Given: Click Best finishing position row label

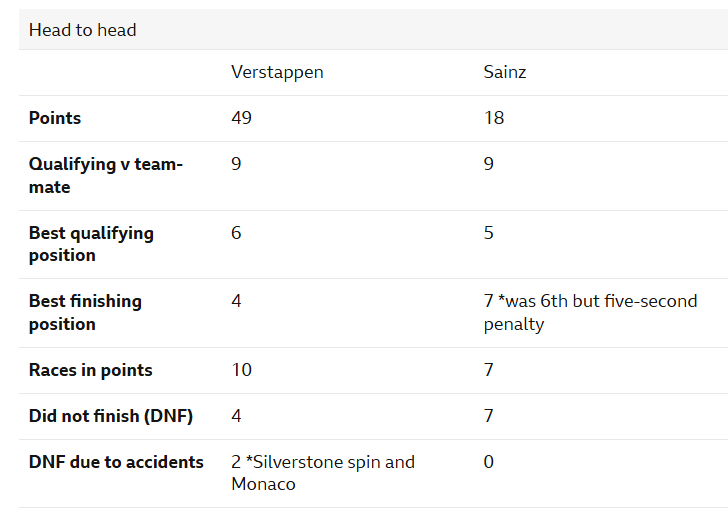Looking at the screenshot, I should click(x=85, y=312).
